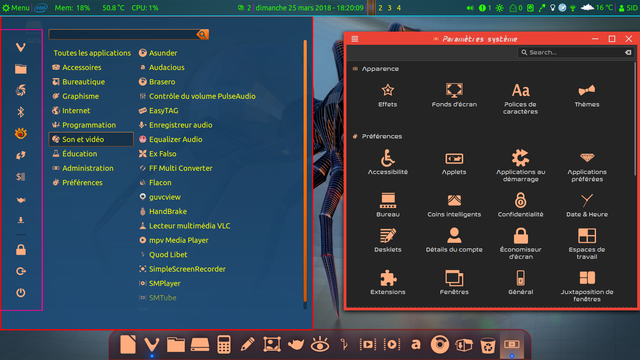
Task: Click the lock screen icon in menu sidebar
Action: [x=21, y=250]
